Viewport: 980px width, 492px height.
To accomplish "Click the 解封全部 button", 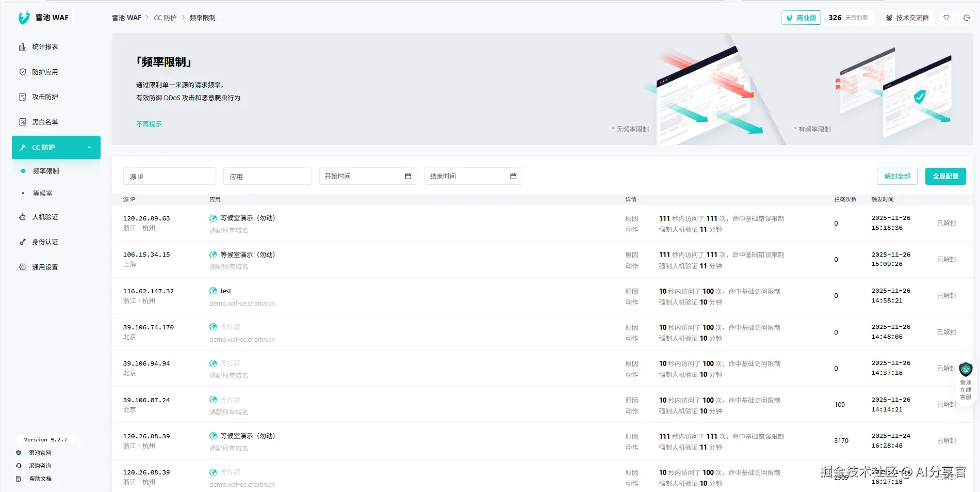I will click(897, 177).
